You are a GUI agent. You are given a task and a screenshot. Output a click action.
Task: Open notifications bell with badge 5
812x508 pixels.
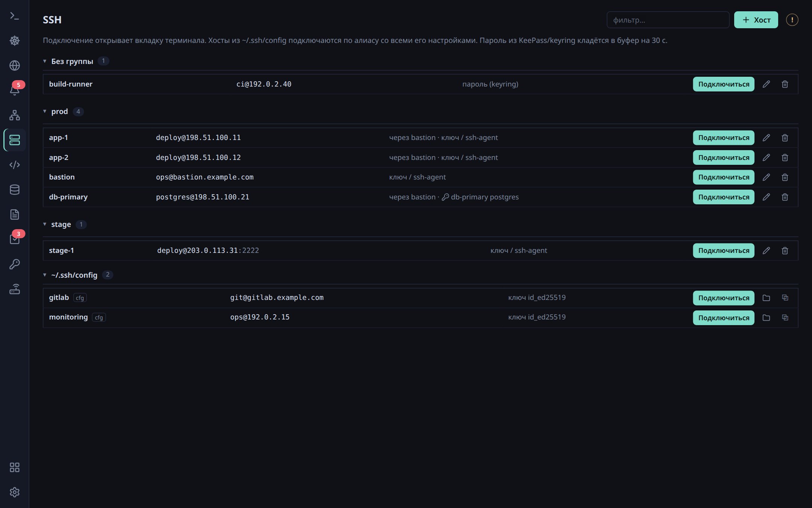point(14,90)
